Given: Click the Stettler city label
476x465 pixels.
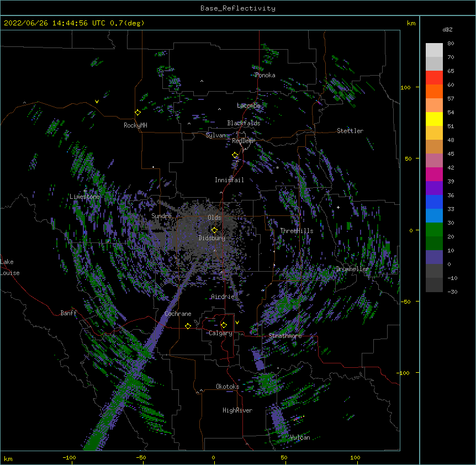Looking at the screenshot, I should (350, 131).
